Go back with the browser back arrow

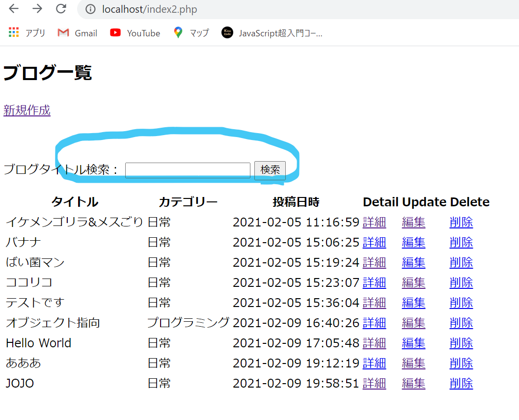(14, 9)
